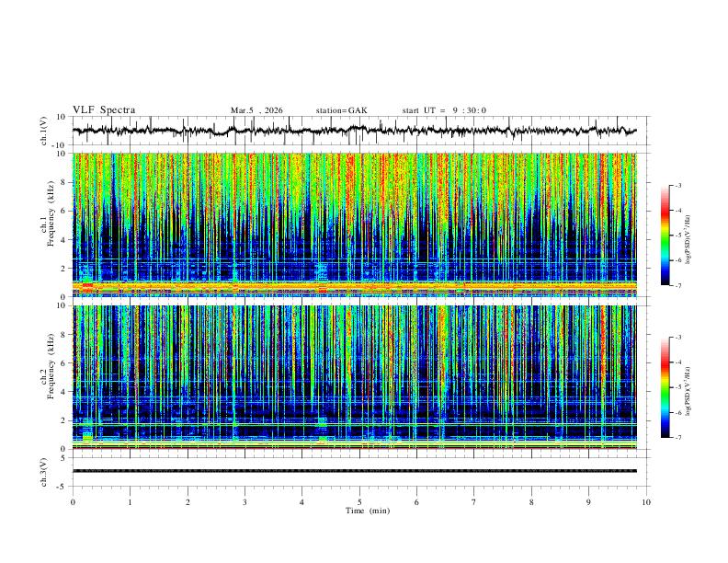
Task: Select the "start UT = 9 :30: 0" text
Action: pos(444,110)
